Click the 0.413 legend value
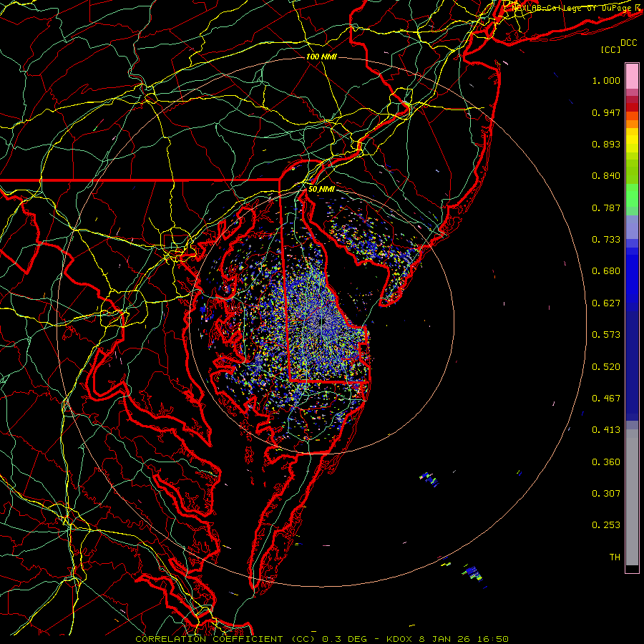644x644 pixels. click(x=606, y=430)
